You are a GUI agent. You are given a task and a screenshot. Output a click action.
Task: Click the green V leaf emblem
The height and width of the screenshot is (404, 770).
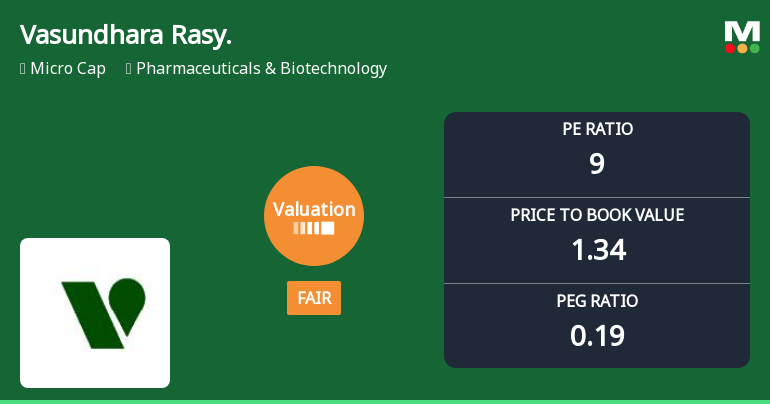pyautogui.click(x=104, y=314)
